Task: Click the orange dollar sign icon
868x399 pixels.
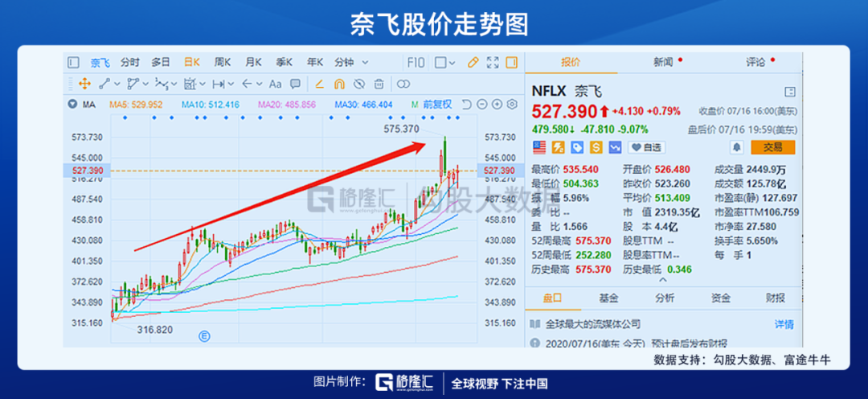Action: (x=596, y=147)
